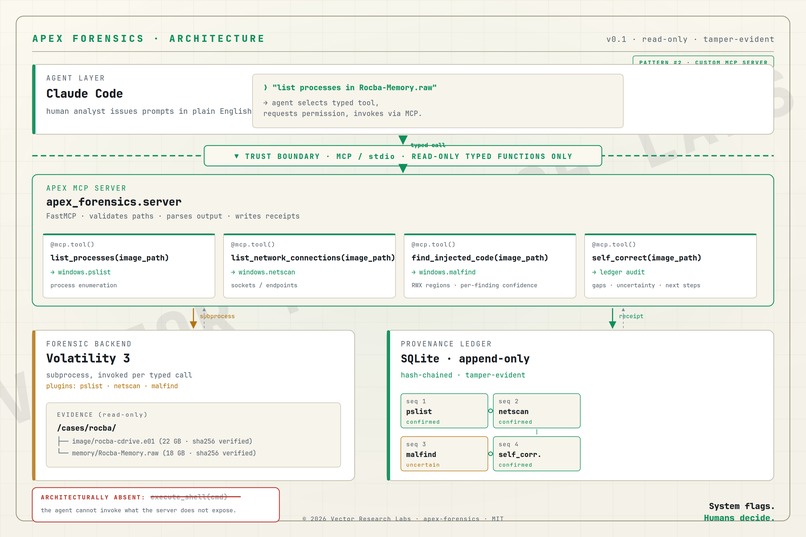Click the 'receipt' arrow label
This screenshot has width=806, height=537.
pyautogui.click(x=631, y=316)
